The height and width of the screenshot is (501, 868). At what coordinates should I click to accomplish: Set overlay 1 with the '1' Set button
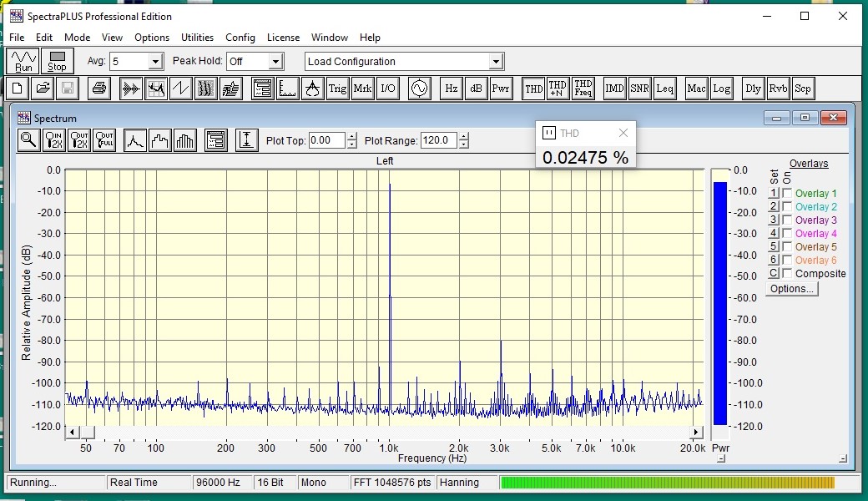coord(774,193)
